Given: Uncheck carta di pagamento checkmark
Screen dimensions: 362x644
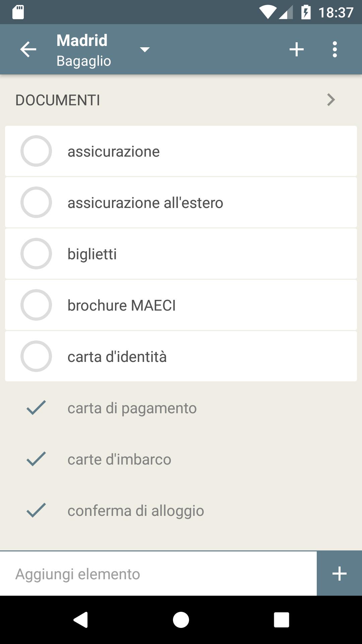Looking at the screenshot, I should [x=36, y=408].
